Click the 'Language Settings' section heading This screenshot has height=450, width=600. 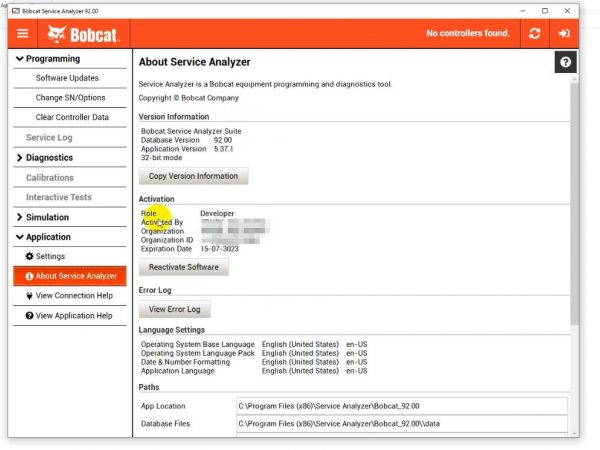[171, 330]
